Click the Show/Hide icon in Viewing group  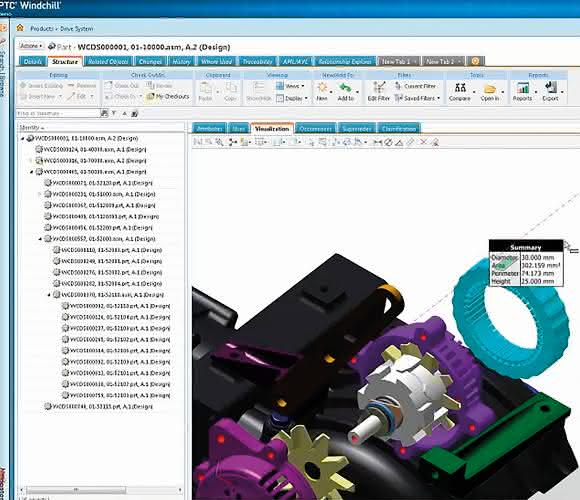259,88
